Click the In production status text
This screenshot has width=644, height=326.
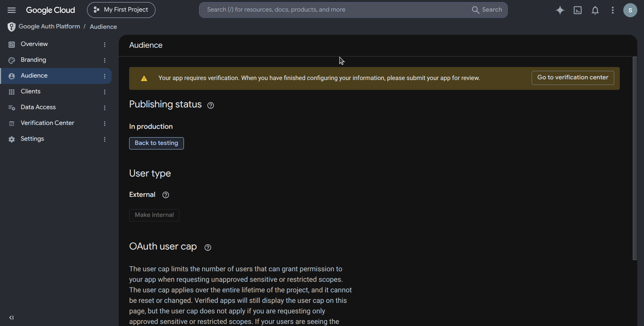(x=151, y=126)
